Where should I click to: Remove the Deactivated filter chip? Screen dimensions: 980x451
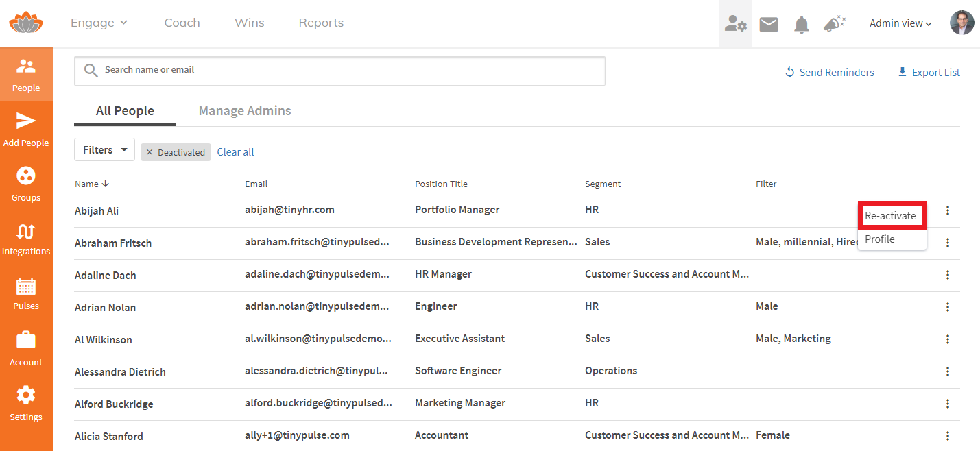(x=150, y=152)
